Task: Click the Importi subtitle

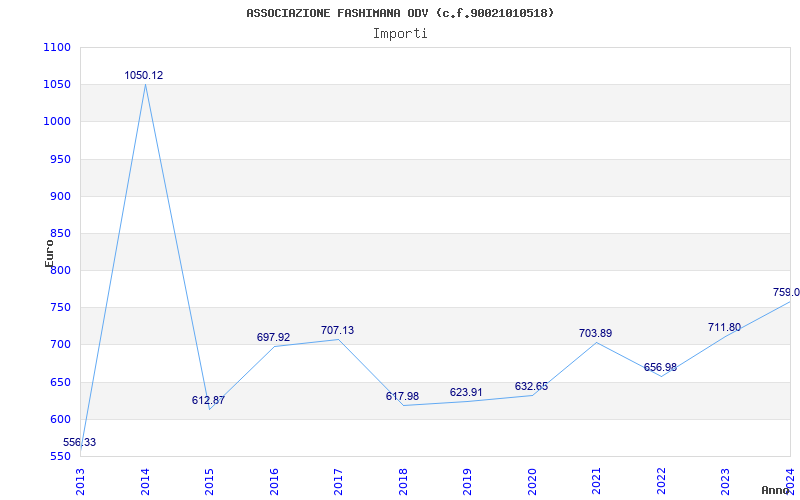Action: pos(400,34)
